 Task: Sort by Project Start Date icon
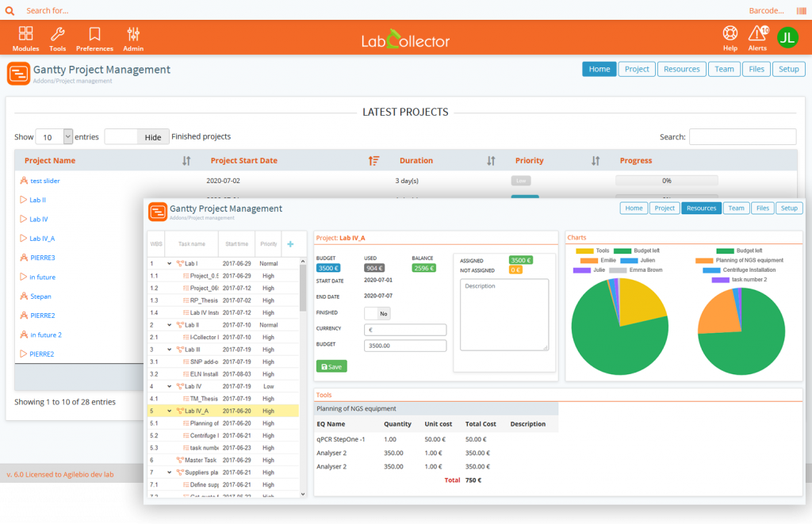(x=373, y=161)
